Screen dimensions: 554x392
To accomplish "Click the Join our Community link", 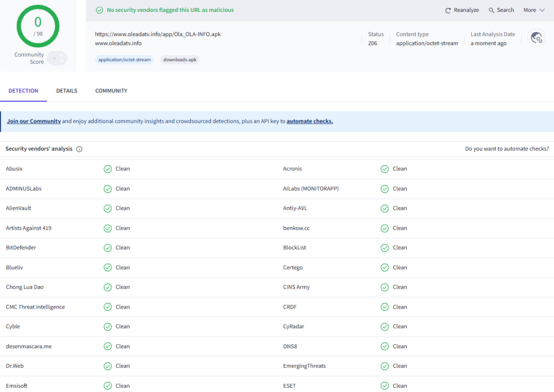I will (x=34, y=121).
